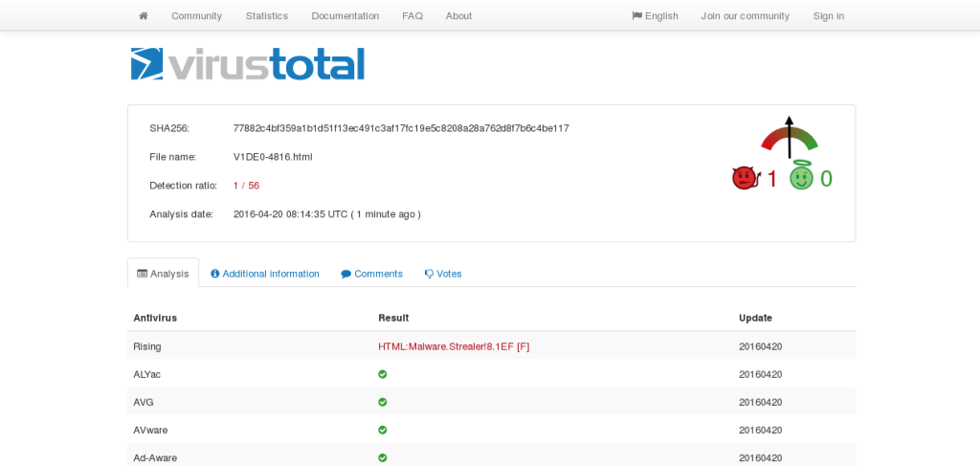Change language from English
980x466 pixels.
pos(655,16)
